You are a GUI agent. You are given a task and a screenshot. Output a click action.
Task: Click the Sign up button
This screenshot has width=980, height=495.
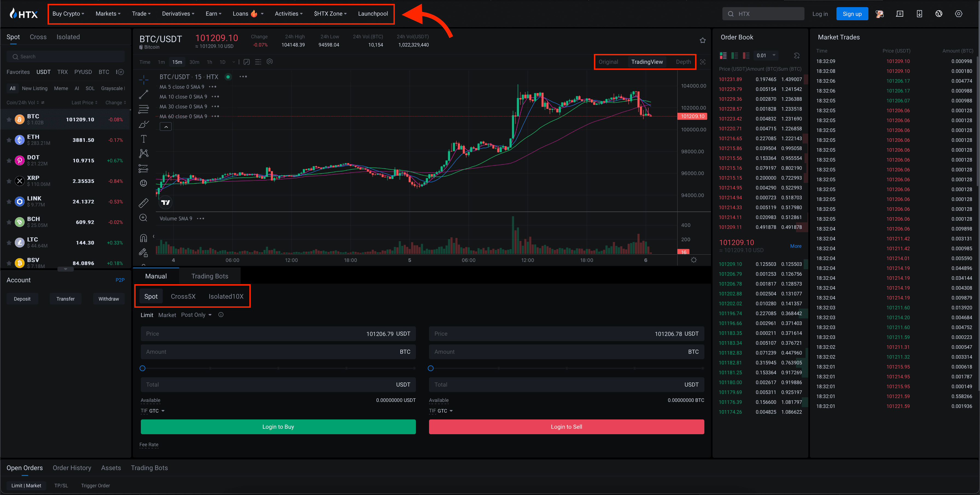[x=852, y=14]
